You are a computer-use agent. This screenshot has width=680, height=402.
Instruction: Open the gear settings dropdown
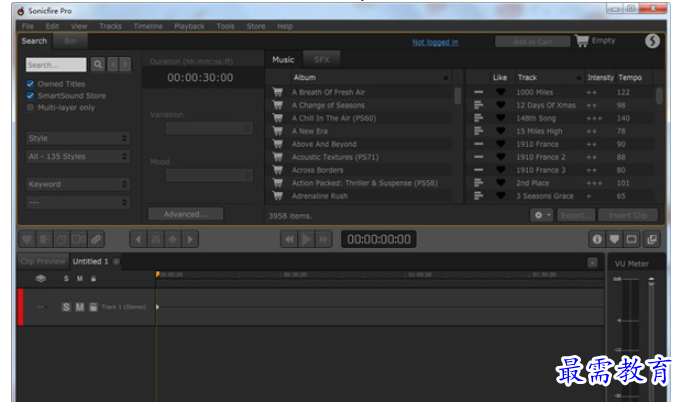[541, 215]
